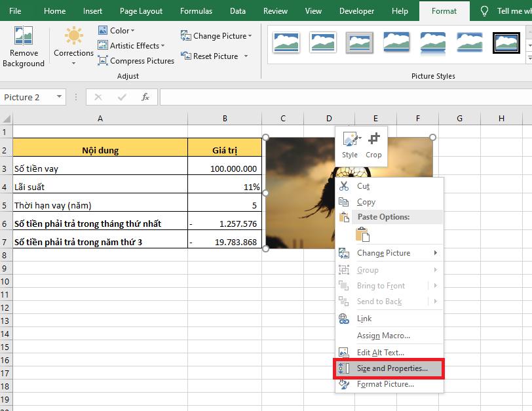Open the Formulas ribbon tab
The width and height of the screenshot is (532, 411).
196,11
